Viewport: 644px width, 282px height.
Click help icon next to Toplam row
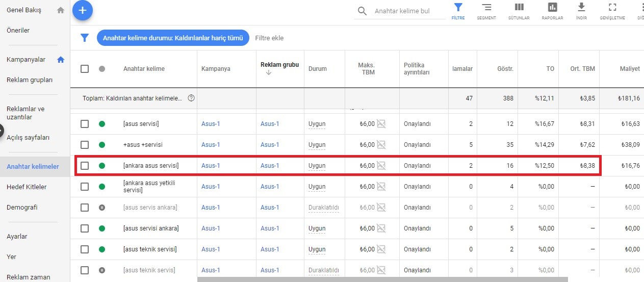pyautogui.click(x=191, y=98)
